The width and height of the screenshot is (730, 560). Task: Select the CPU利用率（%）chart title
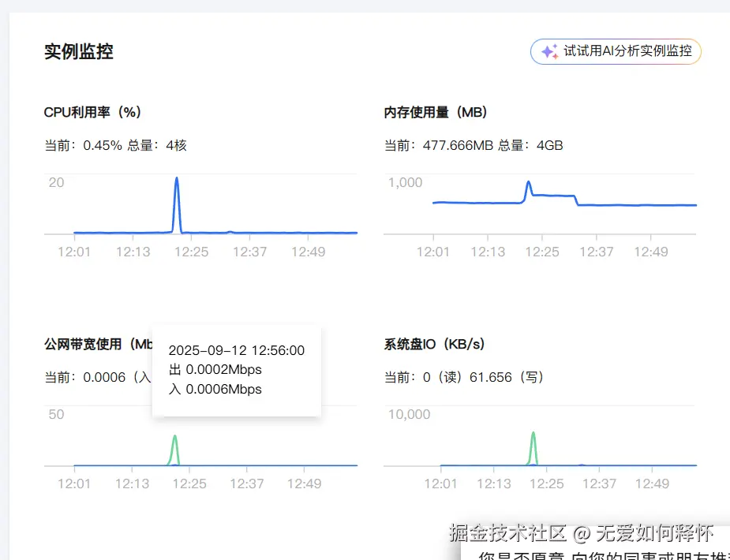(92, 112)
